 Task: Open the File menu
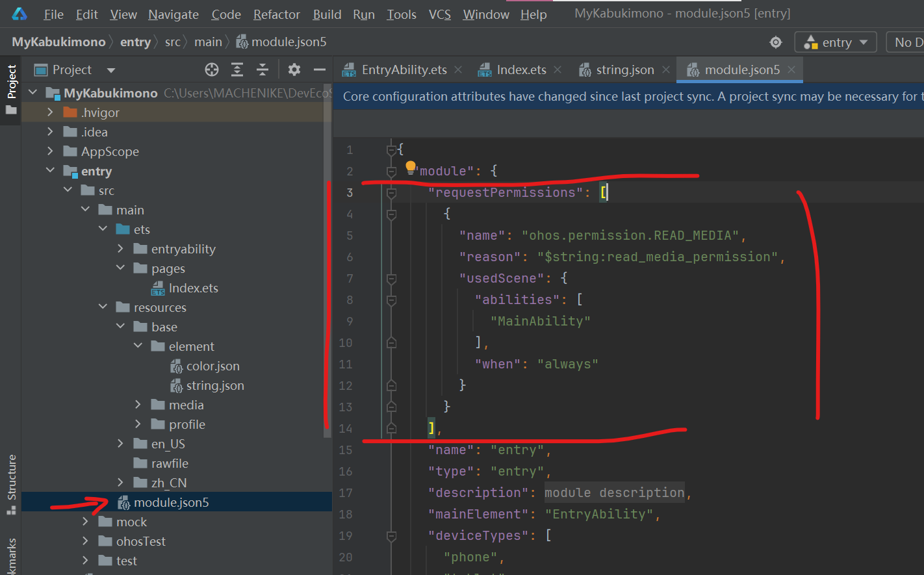point(53,14)
